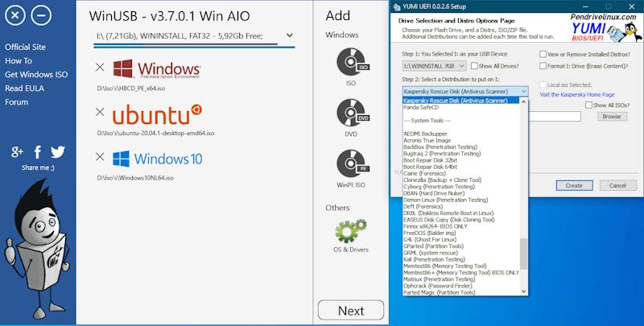Choose Memtest86 (Memory Testing Tool)
Image resolution: width=644 pixels, height=326 pixels.
coord(445,266)
